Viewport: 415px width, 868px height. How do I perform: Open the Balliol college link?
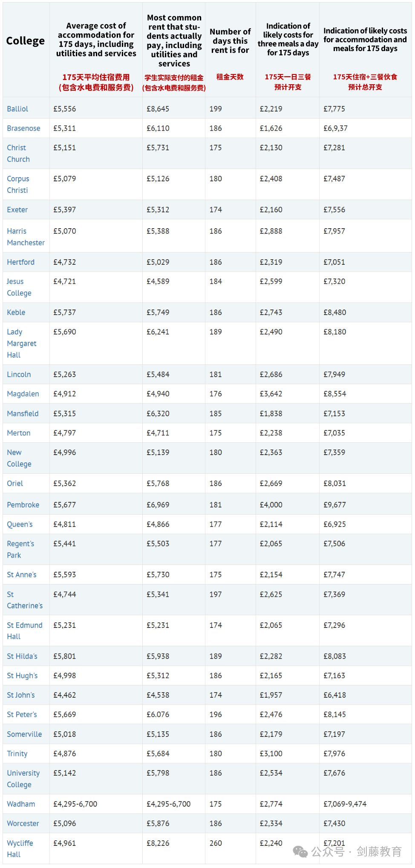coord(17,109)
